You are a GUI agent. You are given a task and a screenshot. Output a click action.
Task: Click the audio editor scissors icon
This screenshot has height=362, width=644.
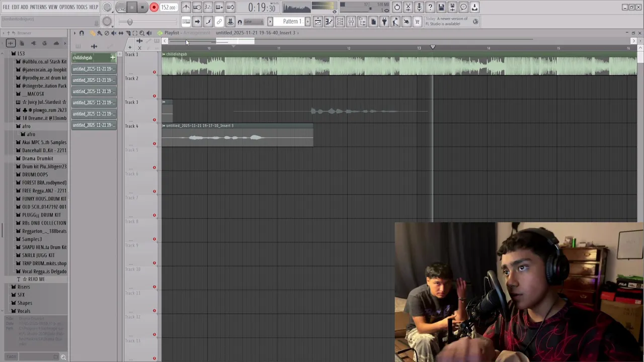tap(408, 8)
